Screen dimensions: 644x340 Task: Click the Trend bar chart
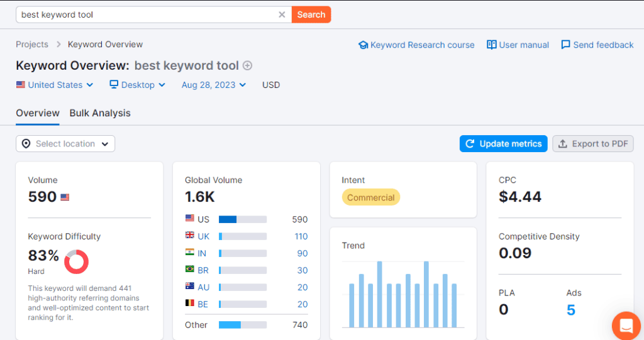tap(403, 294)
